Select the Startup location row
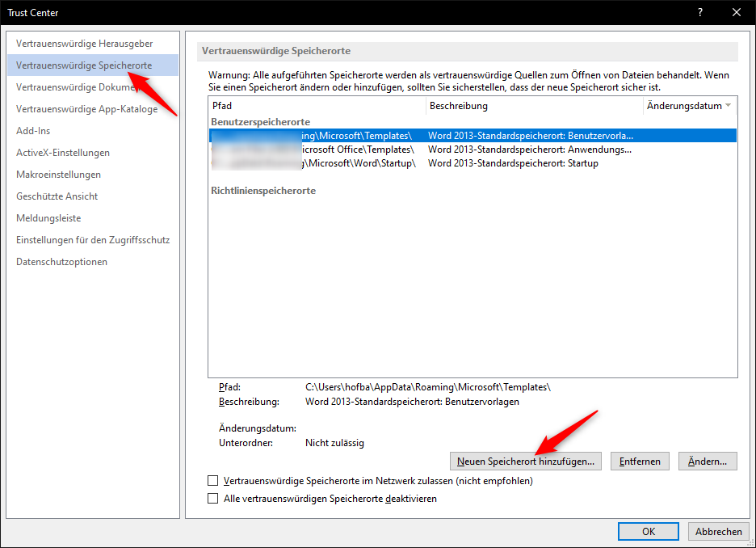 [472, 163]
